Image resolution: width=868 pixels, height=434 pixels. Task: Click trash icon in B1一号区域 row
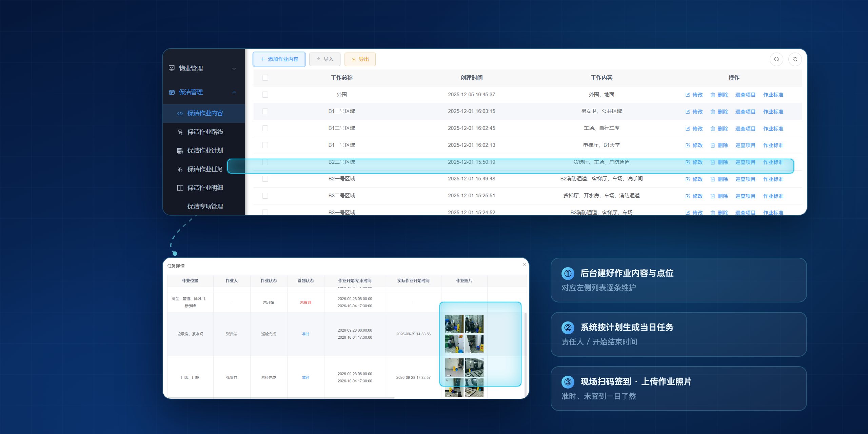point(713,145)
